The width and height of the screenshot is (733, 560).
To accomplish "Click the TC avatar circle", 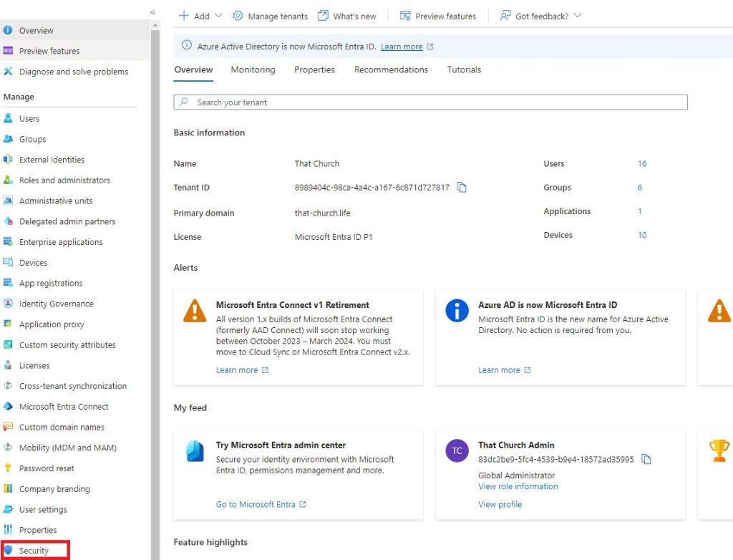I will 457,451.
